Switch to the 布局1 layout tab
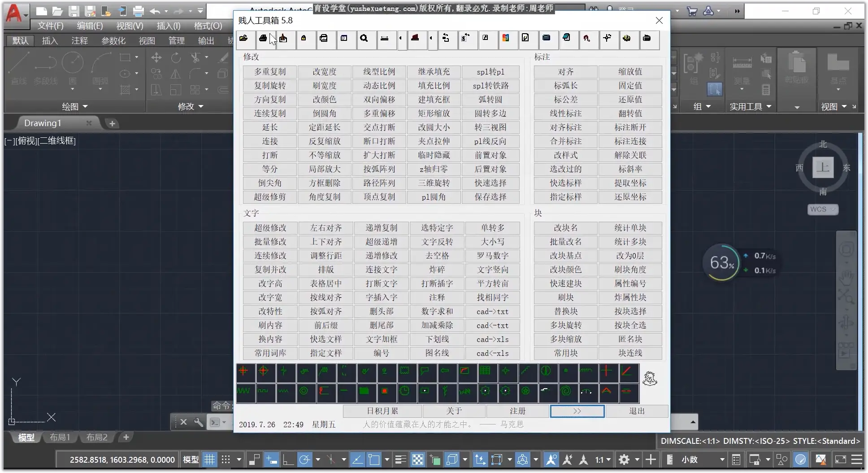The height and width of the screenshot is (473, 868). coord(60,437)
